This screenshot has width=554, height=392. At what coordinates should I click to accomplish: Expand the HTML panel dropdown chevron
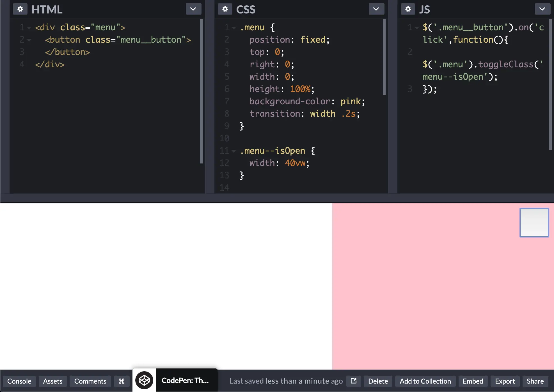tap(193, 9)
